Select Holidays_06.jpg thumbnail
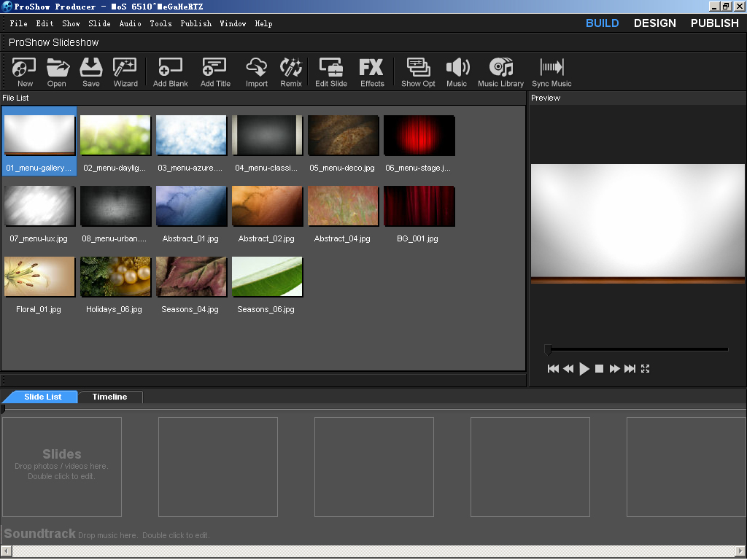This screenshot has height=560, width=747. pos(115,277)
